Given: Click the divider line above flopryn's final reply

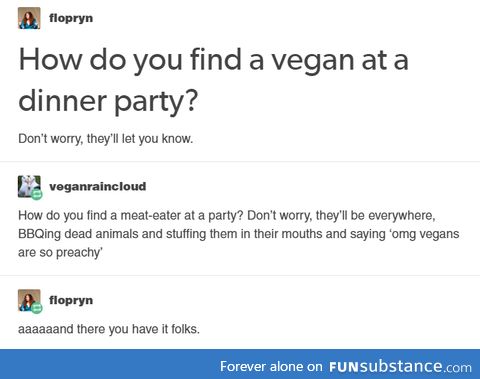Looking at the screenshot, I should (x=240, y=276).
